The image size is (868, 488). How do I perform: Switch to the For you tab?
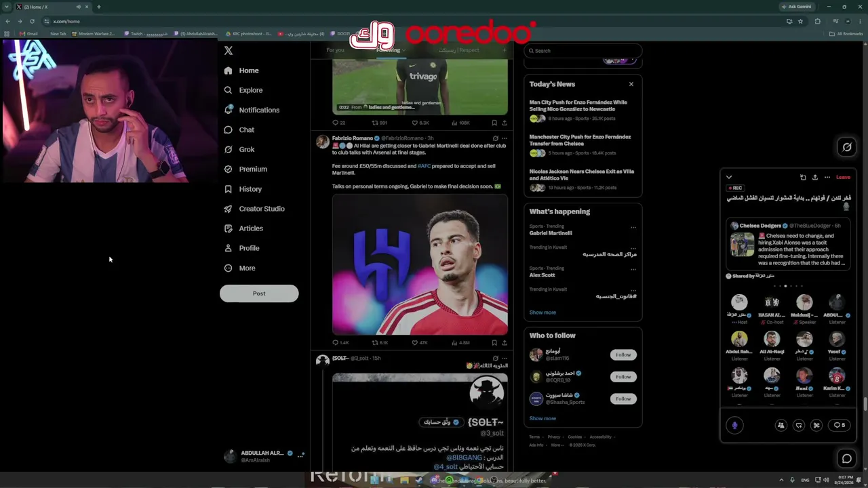[x=335, y=50]
